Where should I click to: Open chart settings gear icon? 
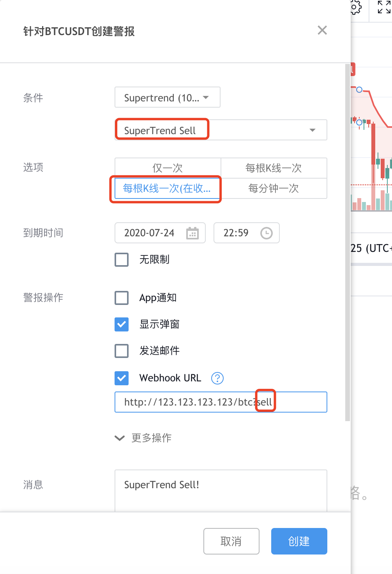coord(355,7)
